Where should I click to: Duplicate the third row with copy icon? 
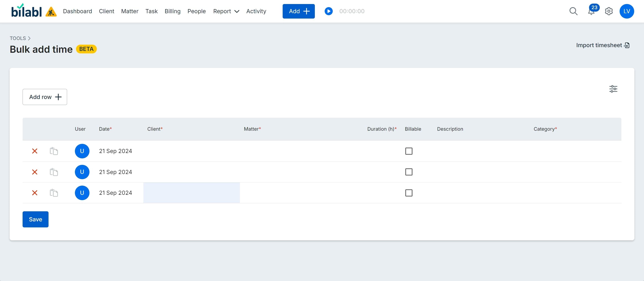[x=54, y=193]
